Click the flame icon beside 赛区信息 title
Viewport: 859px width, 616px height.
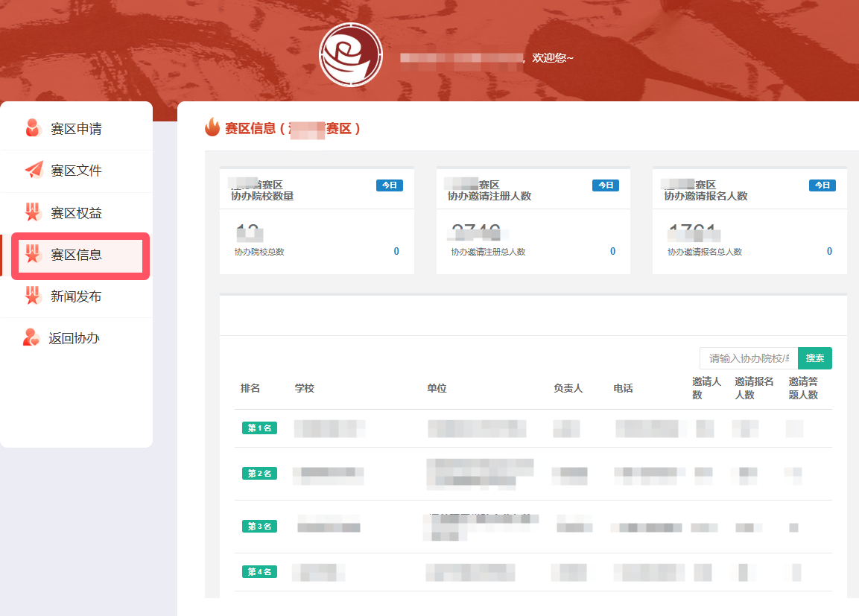coord(212,128)
